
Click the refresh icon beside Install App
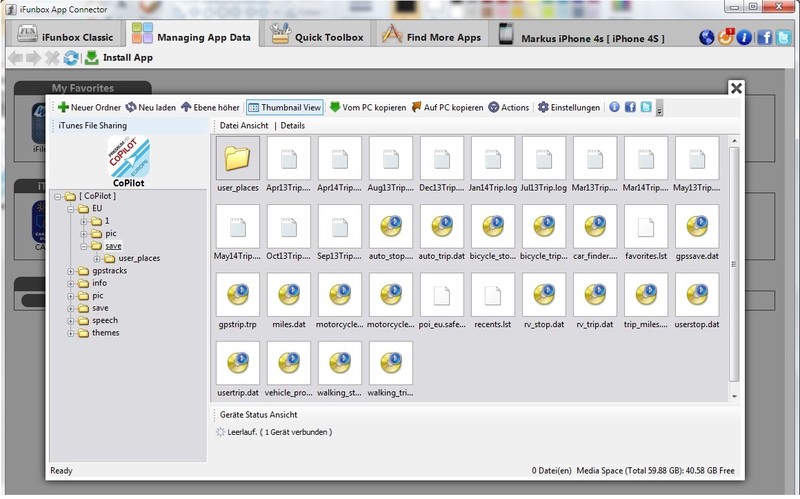click(x=71, y=58)
